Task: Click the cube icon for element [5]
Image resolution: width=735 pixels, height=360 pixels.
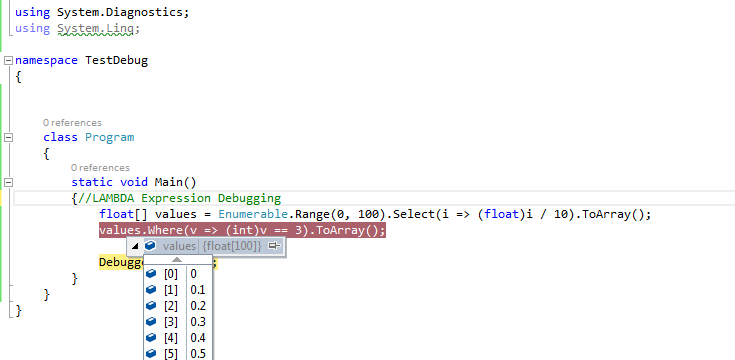Action: 151,353
